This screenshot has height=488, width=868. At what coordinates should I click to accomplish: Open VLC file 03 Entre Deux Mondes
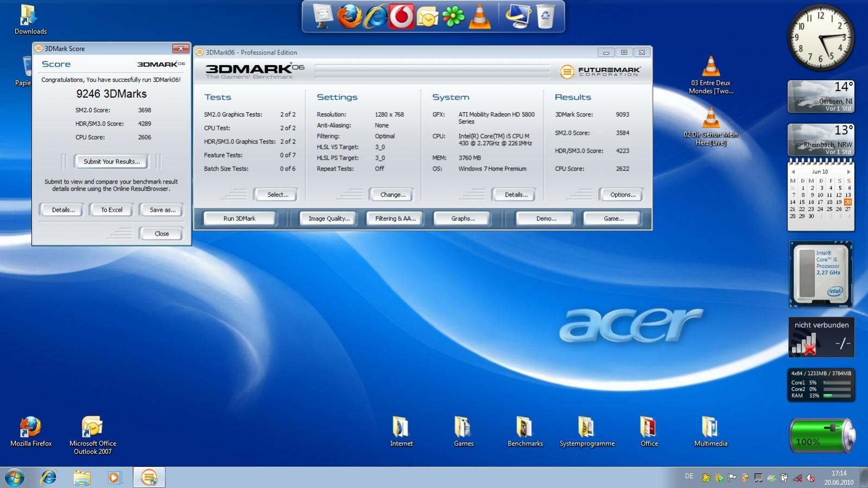(711, 75)
